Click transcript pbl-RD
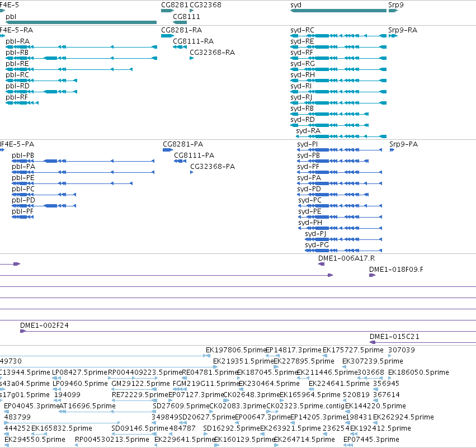The image size is (476, 448). (x=41, y=92)
